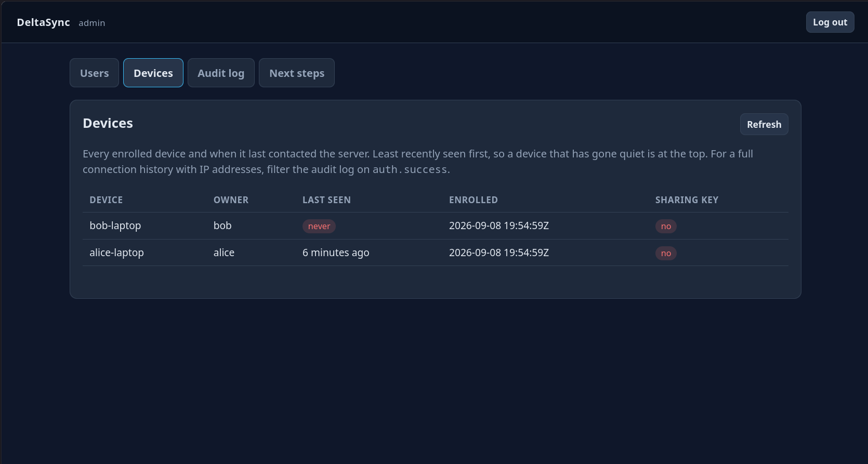
Task: Open the Next steps tab
Action: coord(297,73)
